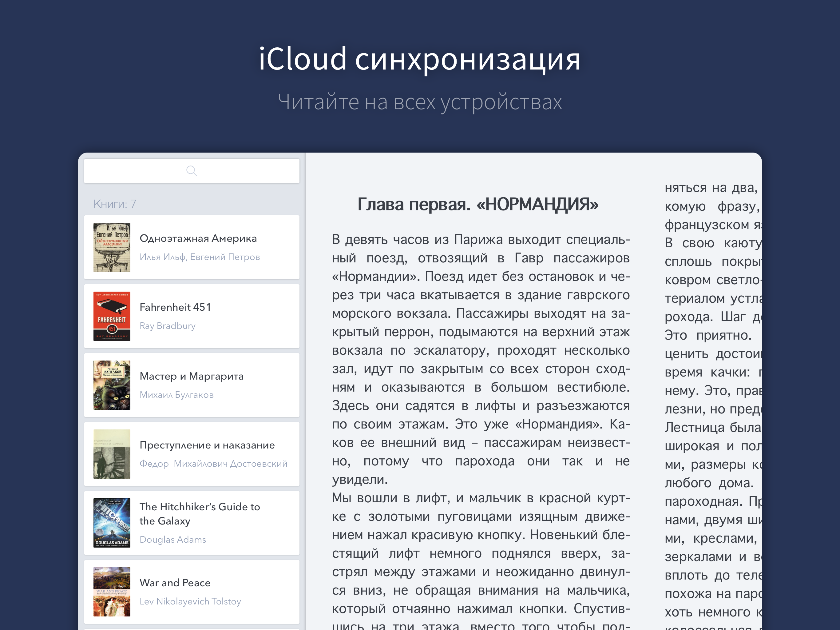Viewport: 840px width, 630px height.
Task: Click author Илья Ильф, Евгений Петров
Action: click(x=200, y=257)
